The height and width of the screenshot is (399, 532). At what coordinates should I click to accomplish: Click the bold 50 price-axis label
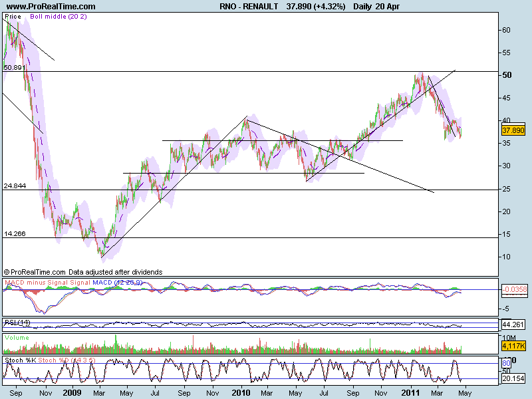coord(507,75)
